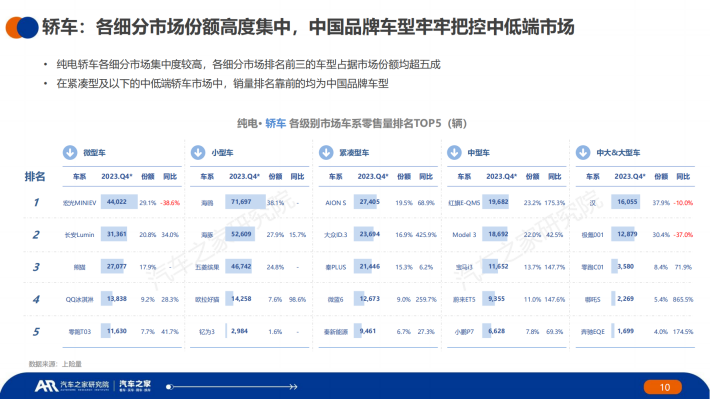Click the 汽车之家 brand logo in footer

pyautogui.click(x=135, y=385)
